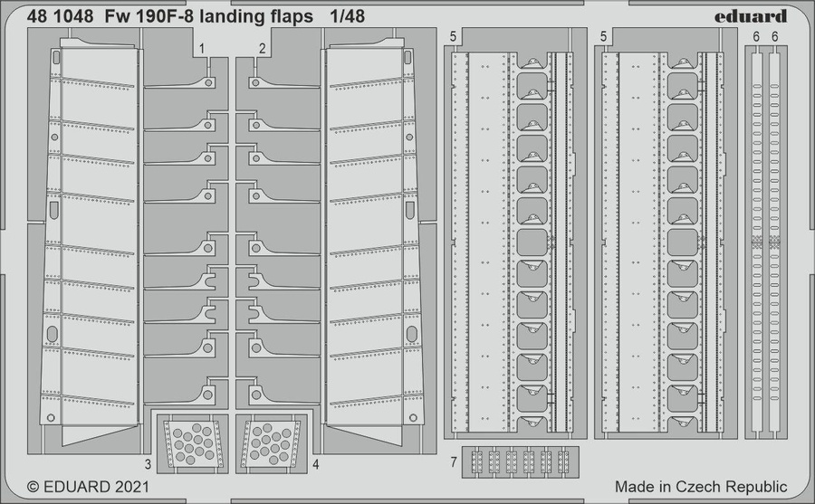This screenshot has width=815, height=504.
Task: Click the part number 2 label
Action: (261, 47)
